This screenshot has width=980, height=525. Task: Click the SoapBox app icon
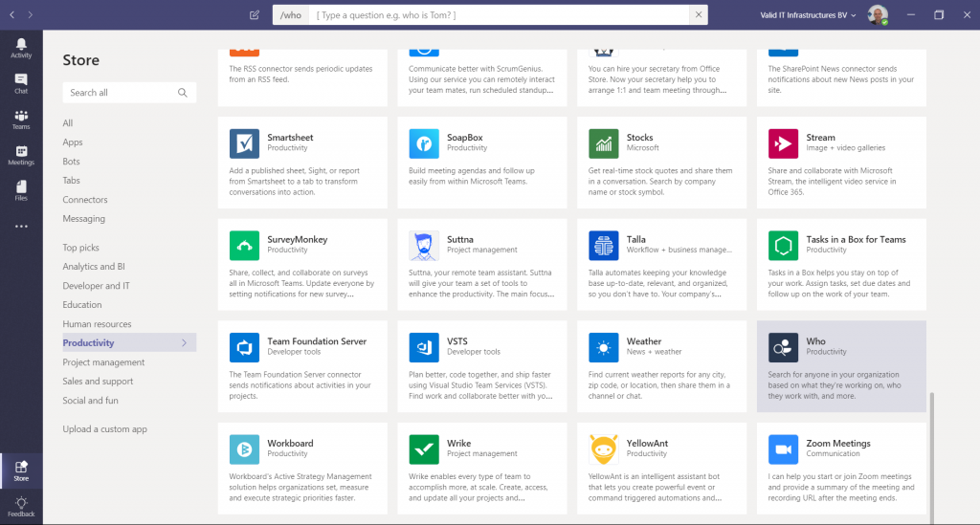click(x=424, y=143)
